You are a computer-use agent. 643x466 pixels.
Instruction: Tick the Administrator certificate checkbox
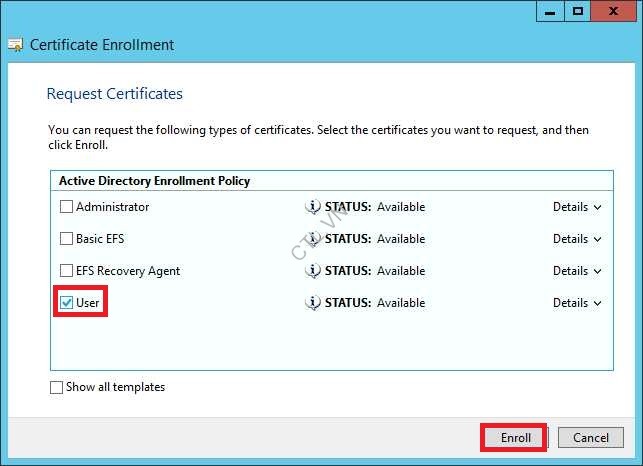coord(67,207)
